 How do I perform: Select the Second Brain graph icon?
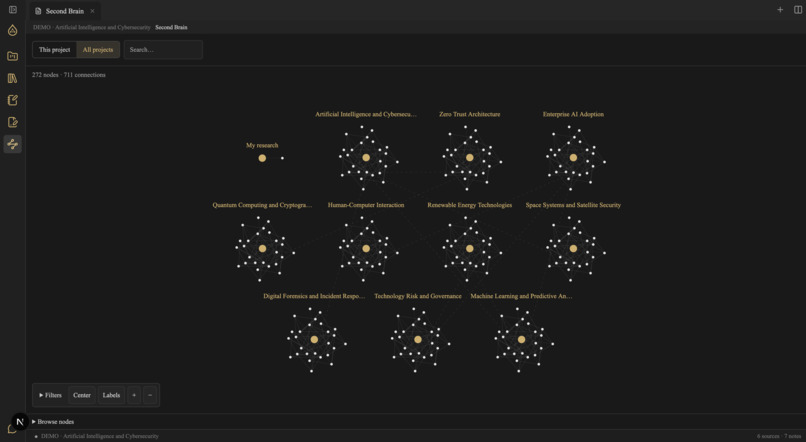[13, 144]
